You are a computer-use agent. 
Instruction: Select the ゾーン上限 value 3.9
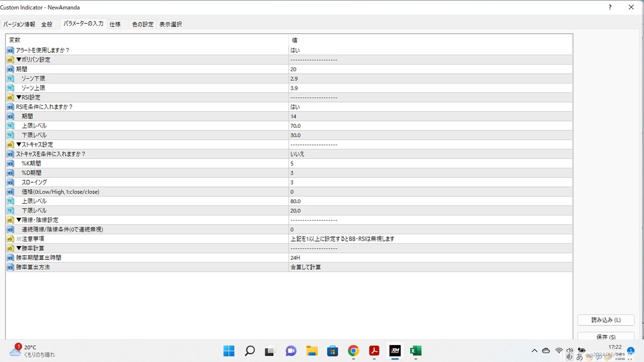(x=294, y=88)
